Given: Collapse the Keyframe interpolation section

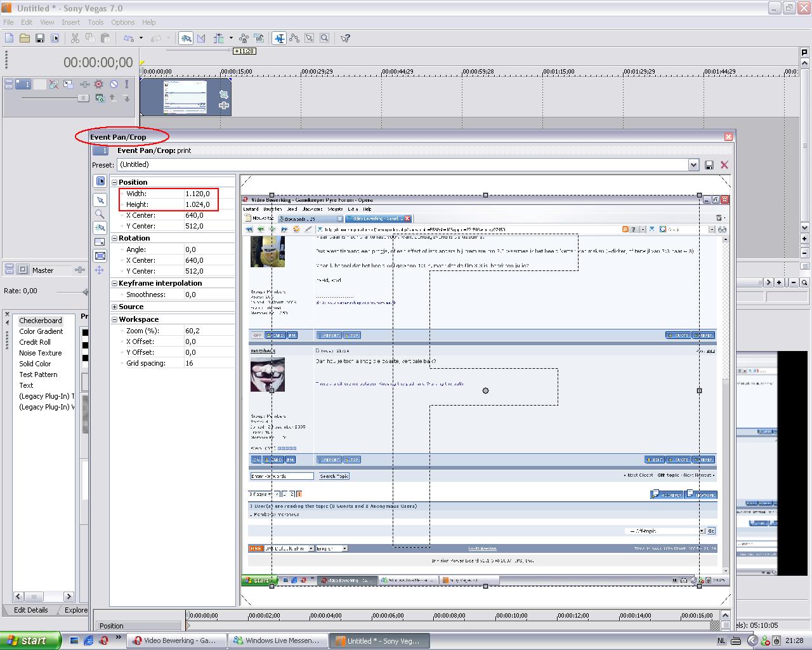Looking at the screenshot, I should [x=115, y=283].
